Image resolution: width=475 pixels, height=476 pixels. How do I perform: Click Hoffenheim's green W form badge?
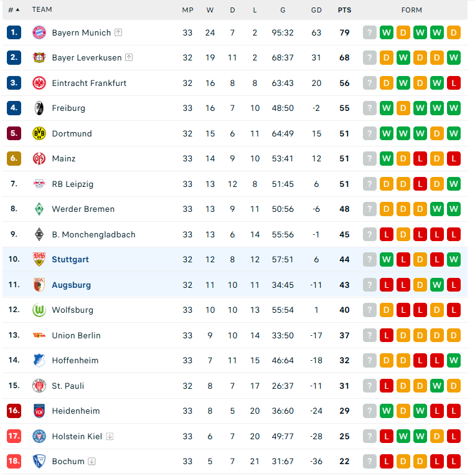click(453, 360)
